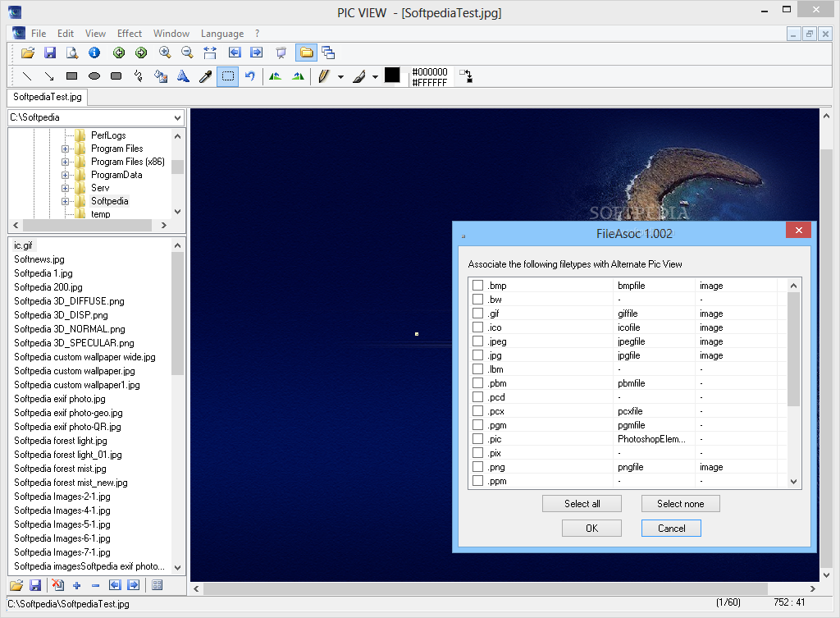Screen dimensions: 840x618
Task: Check the .bmp filetype checkbox
Action: [477, 286]
